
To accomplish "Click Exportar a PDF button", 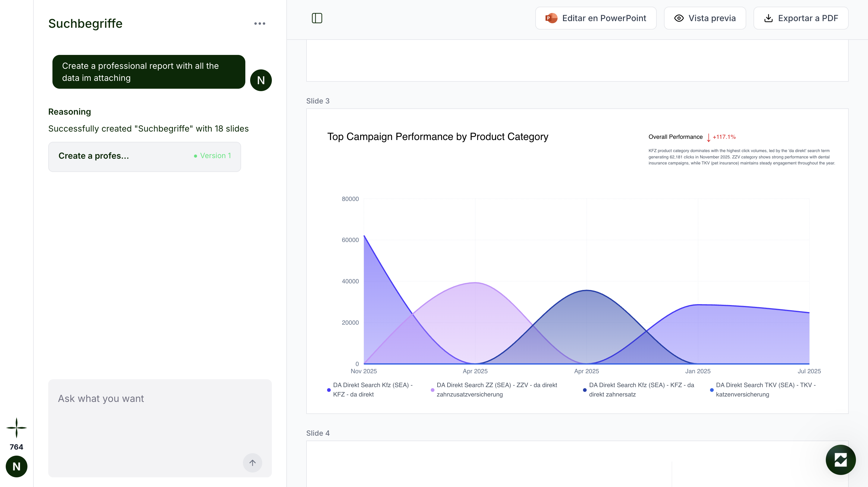I will pyautogui.click(x=801, y=18).
